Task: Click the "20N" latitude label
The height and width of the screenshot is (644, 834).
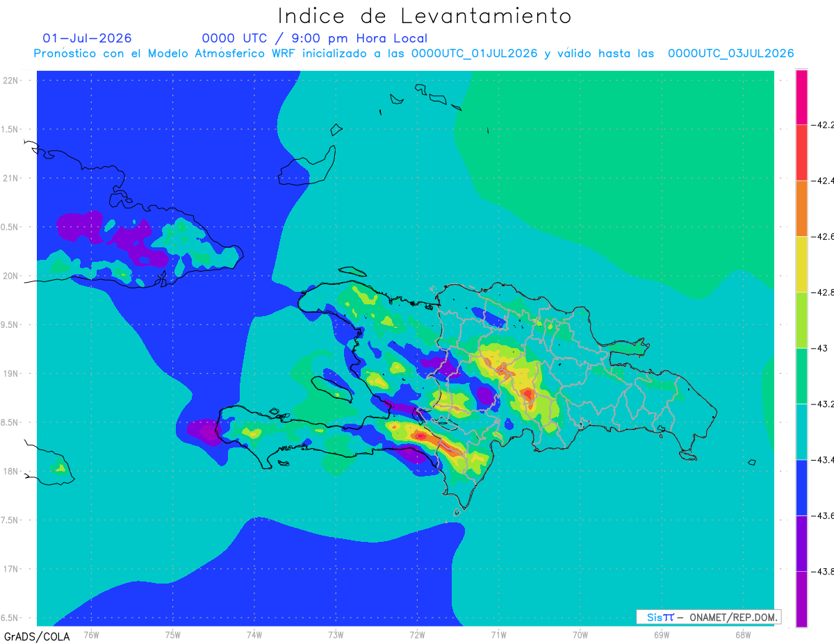Action: click(11, 276)
